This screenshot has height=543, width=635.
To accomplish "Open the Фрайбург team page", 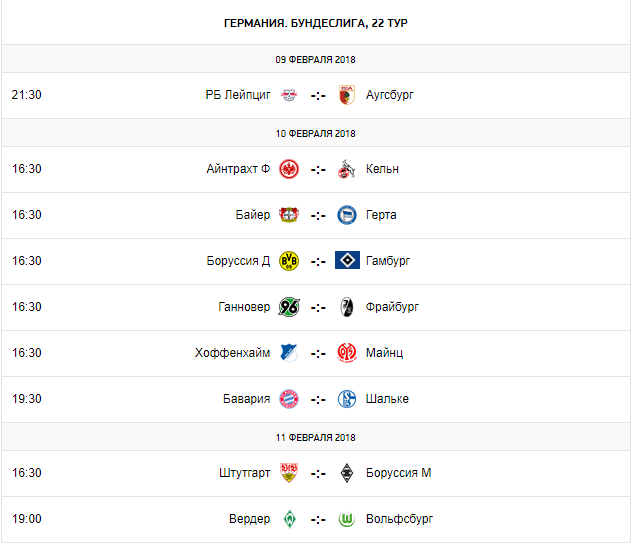I will pyautogui.click(x=392, y=307).
